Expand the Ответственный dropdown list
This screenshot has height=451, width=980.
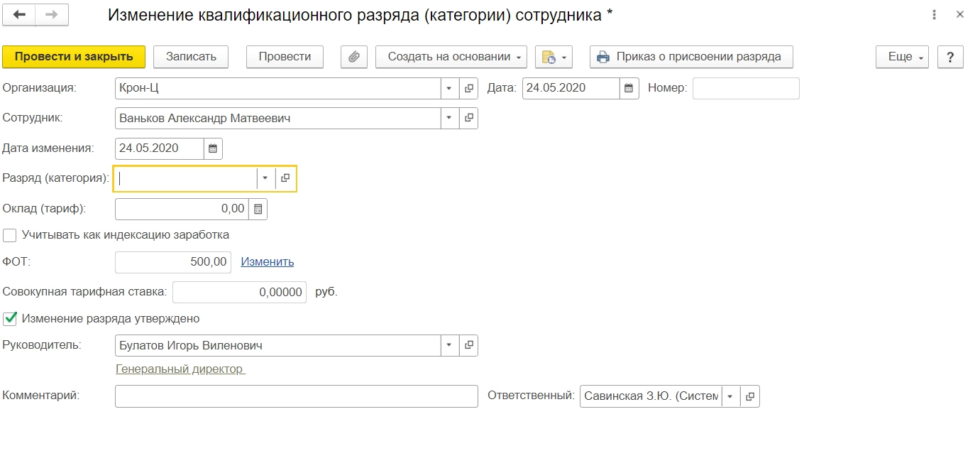click(x=730, y=396)
